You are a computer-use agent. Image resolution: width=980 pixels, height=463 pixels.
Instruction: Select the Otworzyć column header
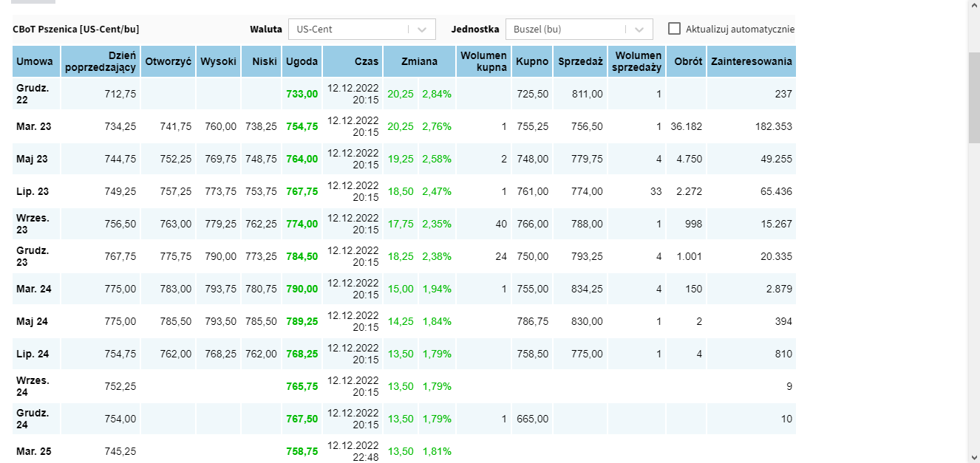coord(168,61)
